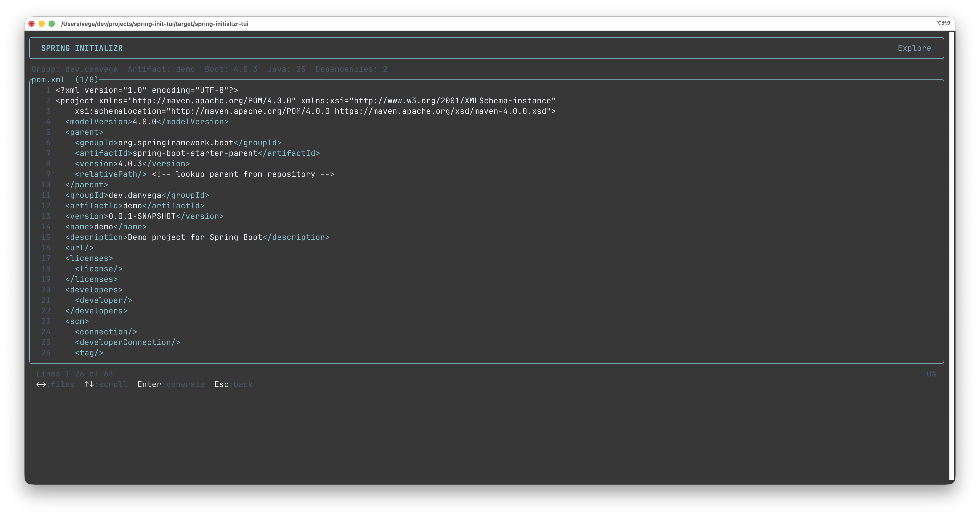Click the yellow minimize window button
The width and height of the screenshot is (980, 517).
point(42,24)
